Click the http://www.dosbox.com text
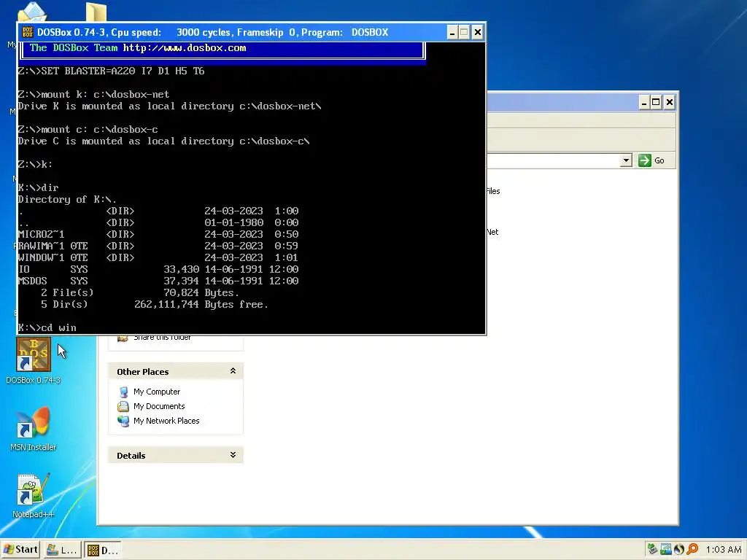This screenshot has height=560, width=747. (x=185, y=47)
